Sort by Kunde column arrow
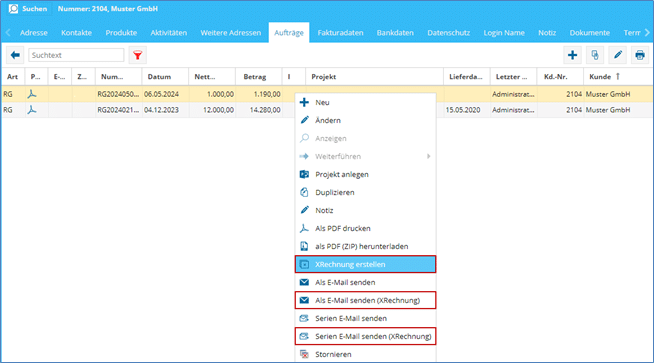 tap(618, 76)
